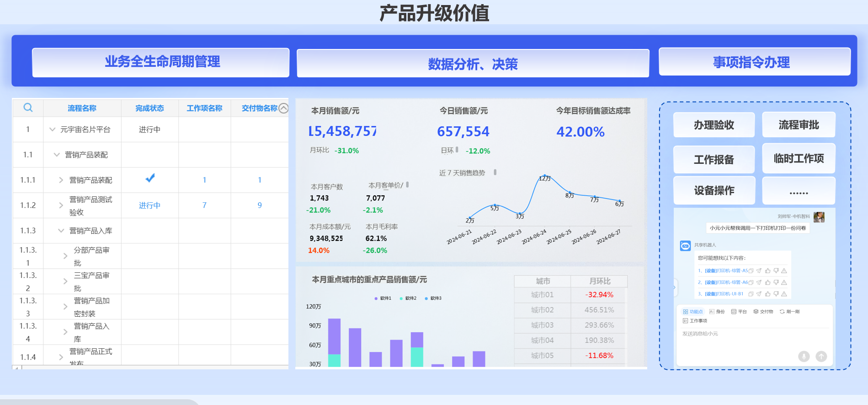Click the 办理验收 button
Viewport: 868px width, 405px height.
pos(714,125)
